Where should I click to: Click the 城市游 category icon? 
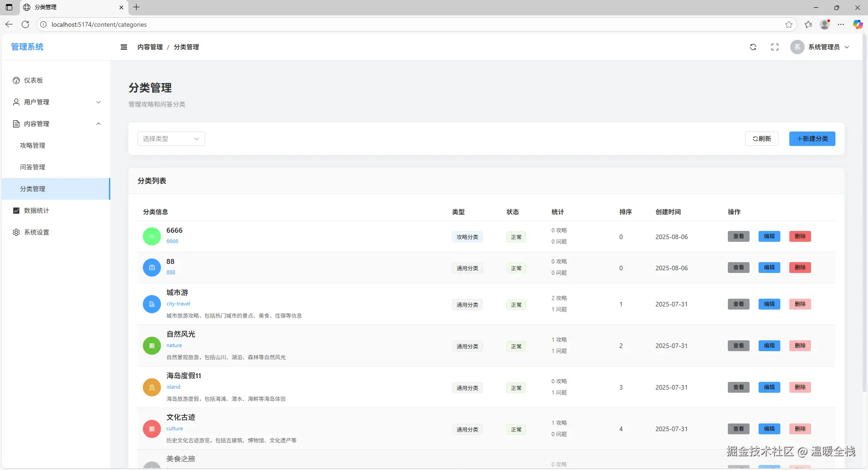(152, 304)
